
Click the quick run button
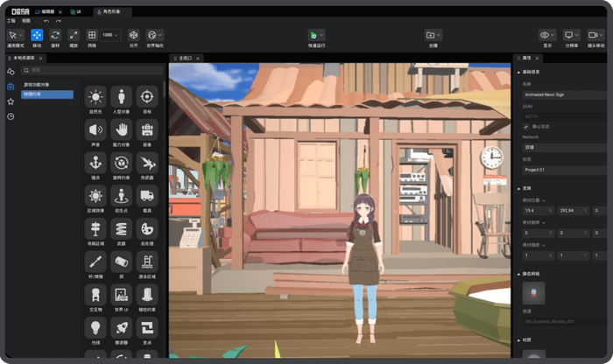316,36
